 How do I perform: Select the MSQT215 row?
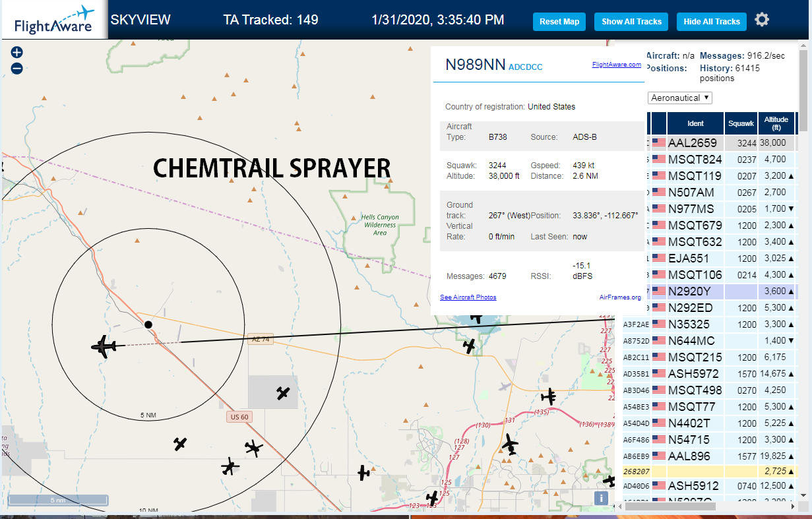tap(709, 357)
